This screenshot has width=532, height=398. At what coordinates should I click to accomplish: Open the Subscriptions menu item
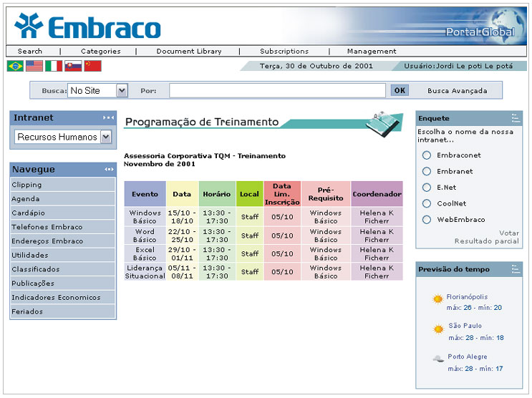284,52
